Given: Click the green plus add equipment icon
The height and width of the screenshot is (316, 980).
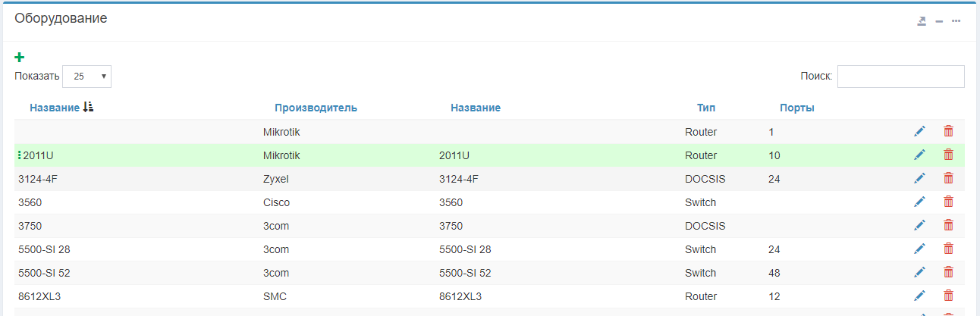Looking at the screenshot, I should [20, 57].
